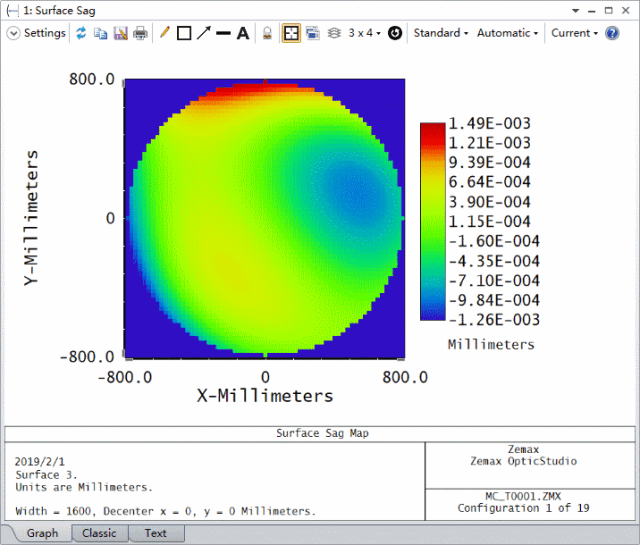Select the arrow drawing tool

(x=204, y=33)
